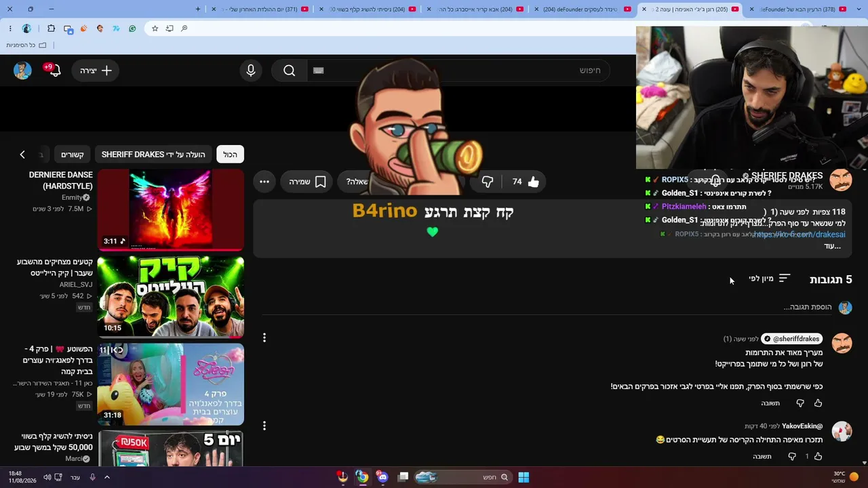Click the YouTube search magnifier button
Viewport: 868px width, 488px height.
tap(290, 70)
